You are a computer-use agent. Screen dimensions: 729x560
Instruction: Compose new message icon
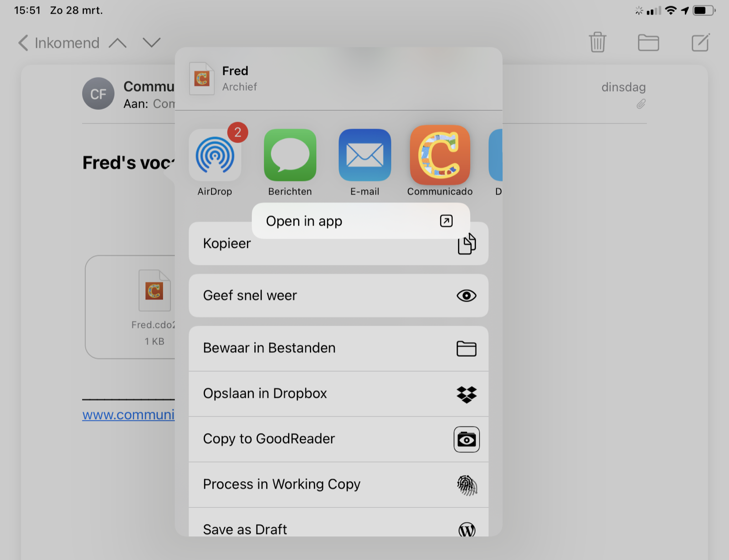click(700, 42)
